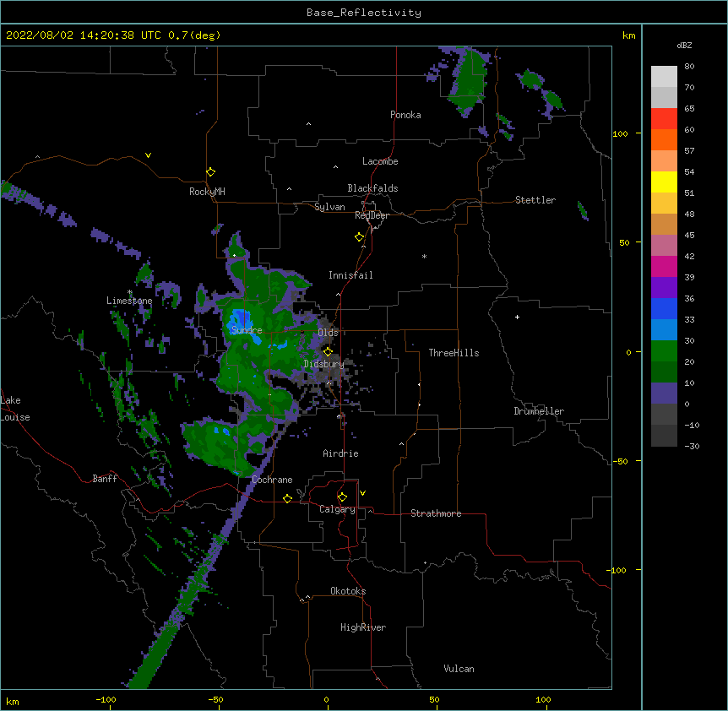Click the Lake Louise label
Viewport: 728px width, 711px height.
14,409
